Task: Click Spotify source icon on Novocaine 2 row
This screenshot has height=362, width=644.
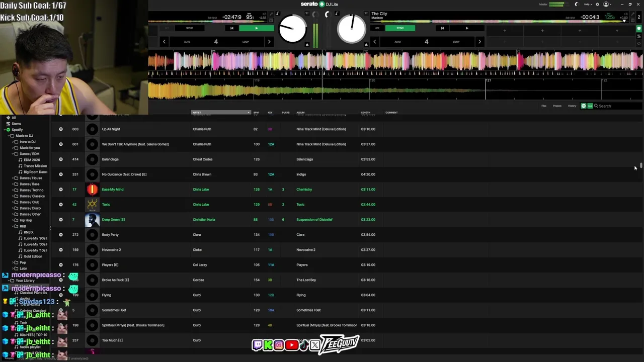Action: tap(61, 250)
